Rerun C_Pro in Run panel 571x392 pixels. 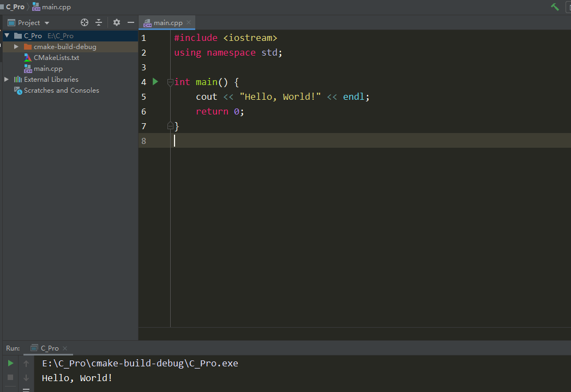(10, 363)
